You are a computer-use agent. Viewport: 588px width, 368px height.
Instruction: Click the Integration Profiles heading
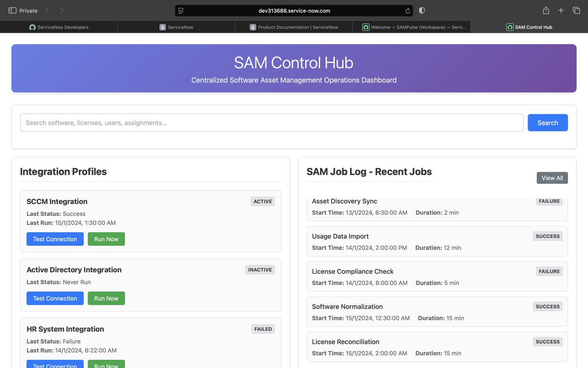[63, 172]
